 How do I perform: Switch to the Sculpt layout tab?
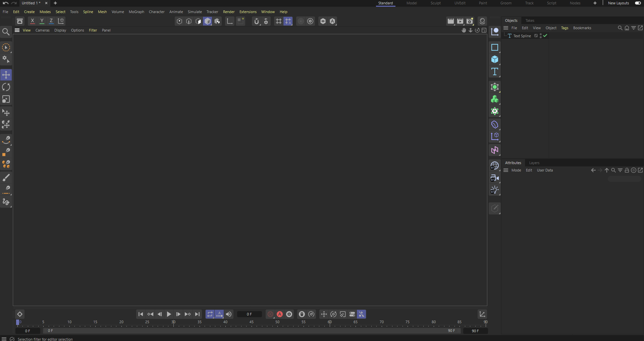436,3
